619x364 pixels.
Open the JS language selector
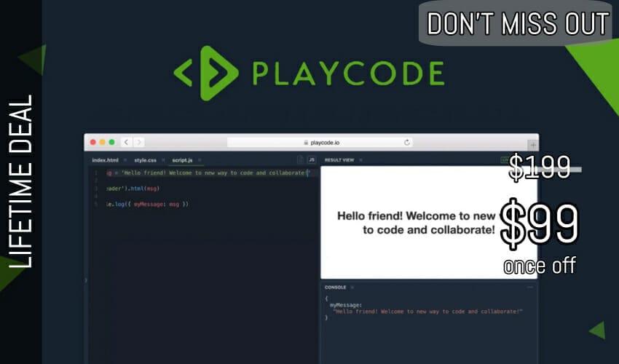point(312,159)
